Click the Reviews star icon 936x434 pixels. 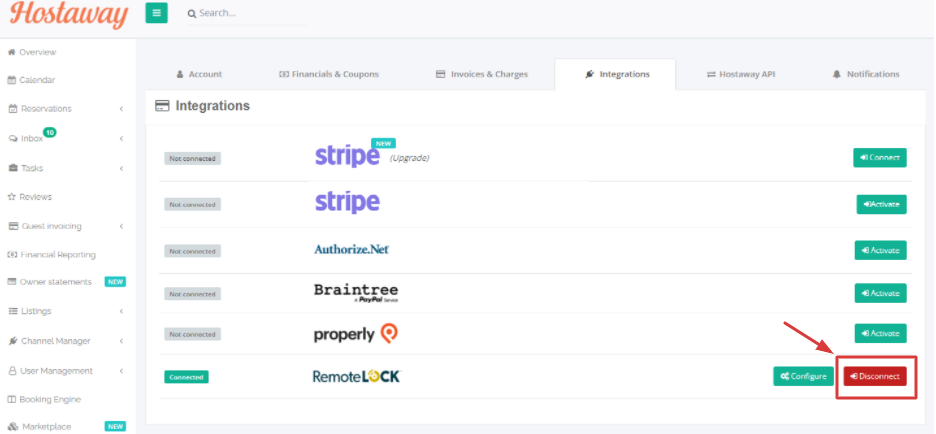point(11,196)
